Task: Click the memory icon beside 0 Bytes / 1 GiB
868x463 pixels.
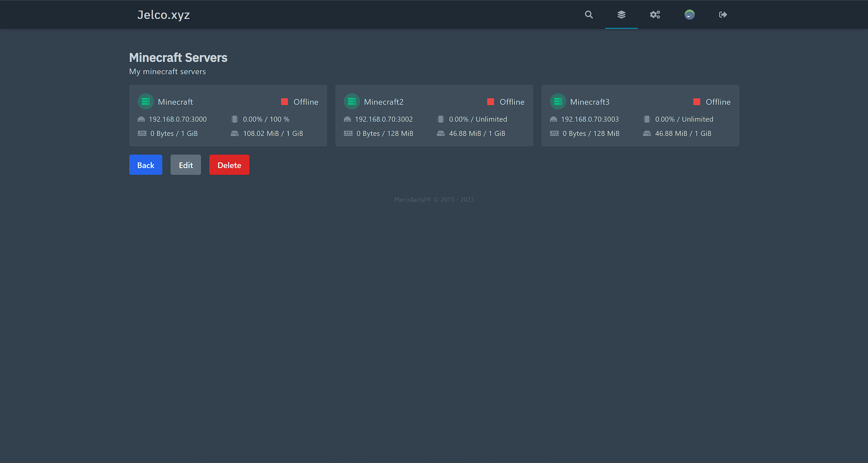Action: pos(142,134)
